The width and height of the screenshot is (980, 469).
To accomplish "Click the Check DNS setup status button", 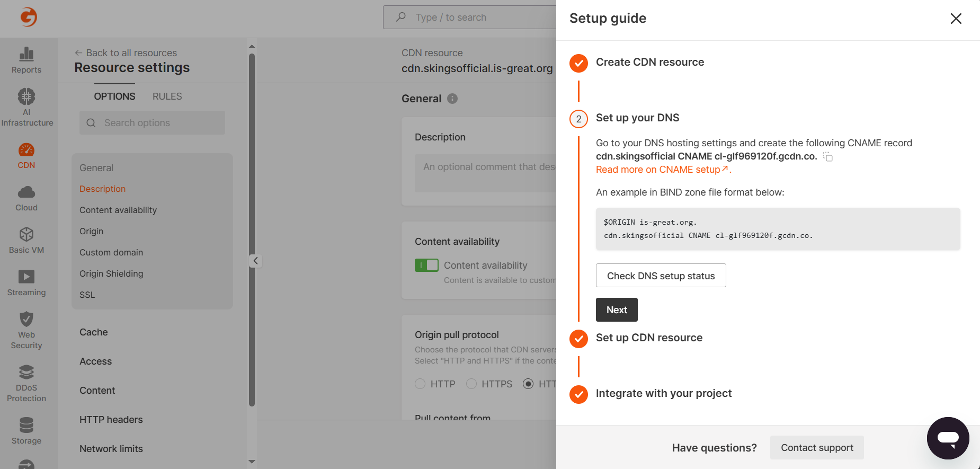I will point(661,276).
